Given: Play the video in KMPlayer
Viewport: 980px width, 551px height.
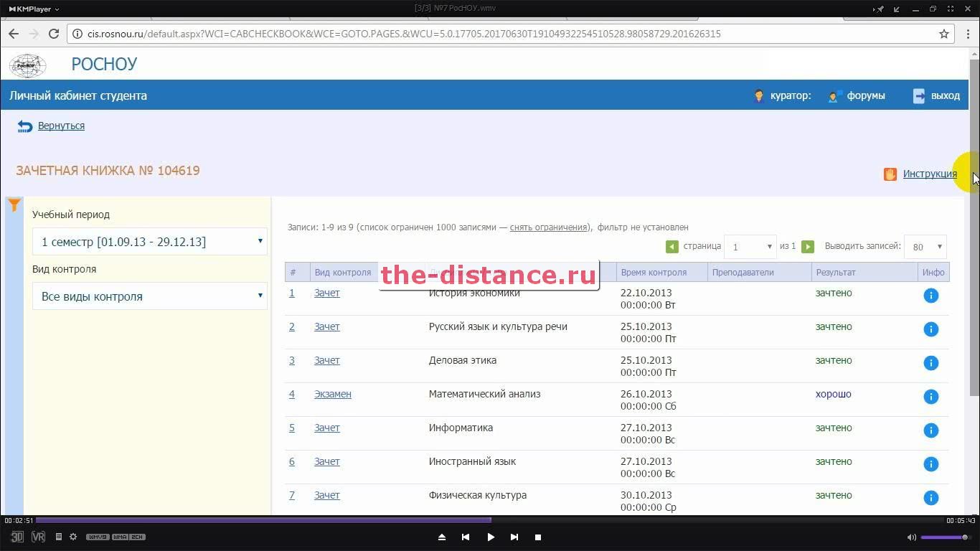Looking at the screenshot, I should coord(491,537).
